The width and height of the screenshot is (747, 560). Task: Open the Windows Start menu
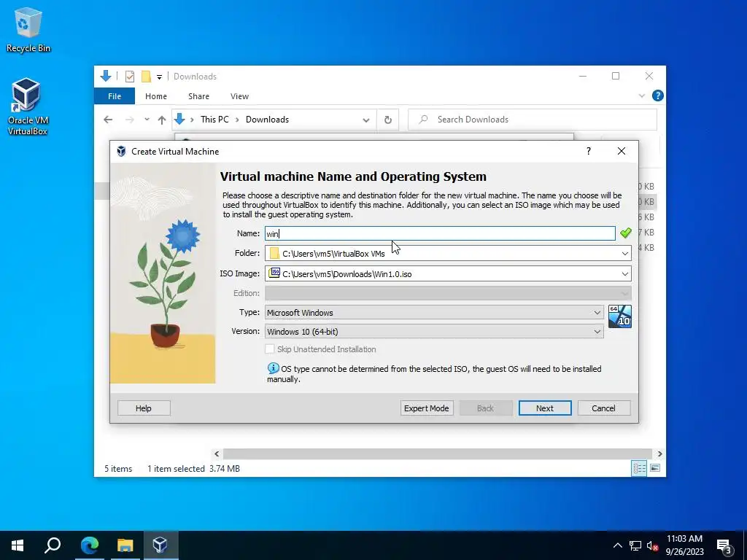point(18,545)
